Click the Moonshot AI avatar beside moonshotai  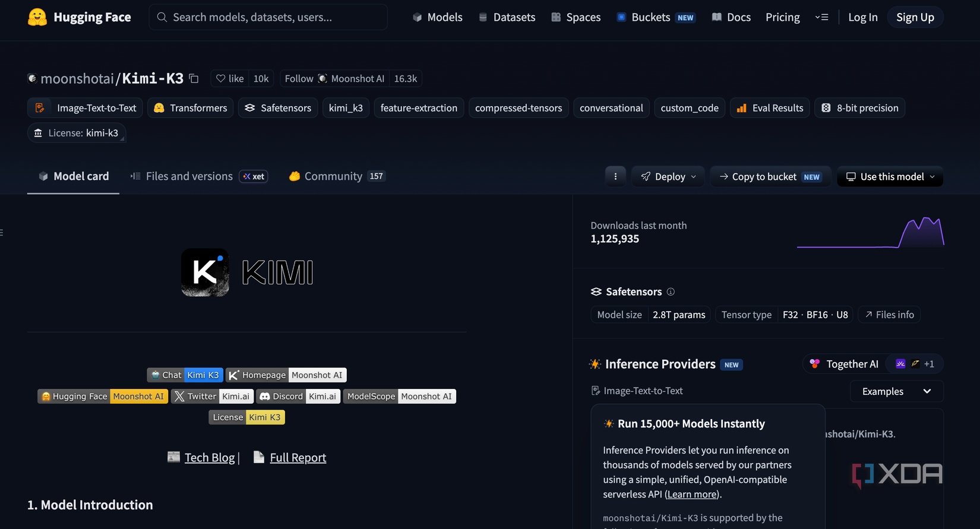32,78
